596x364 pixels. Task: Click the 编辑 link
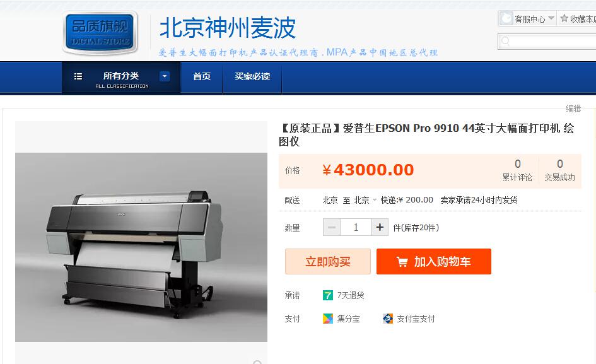(573, 109)
